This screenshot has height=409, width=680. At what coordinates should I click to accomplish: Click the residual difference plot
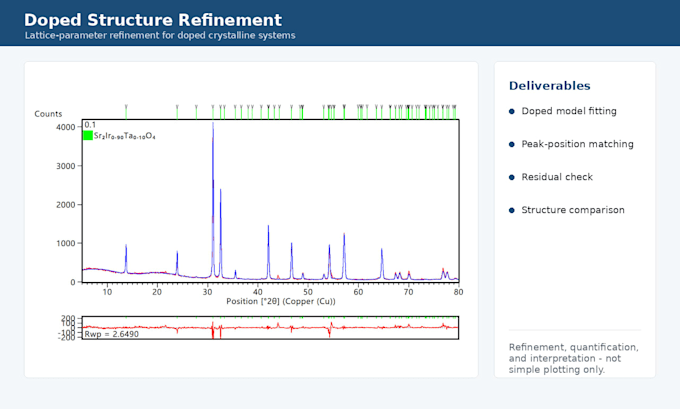click(x=270, y=327)
